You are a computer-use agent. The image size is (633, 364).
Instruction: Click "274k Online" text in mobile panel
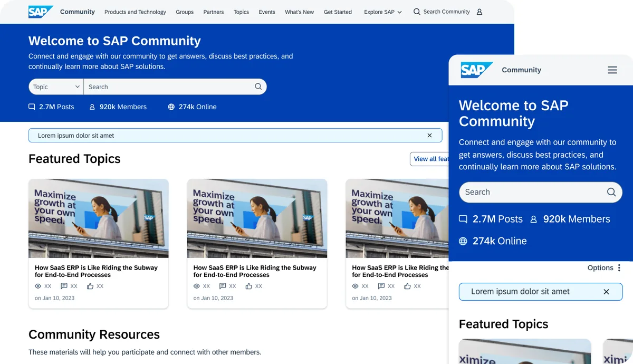tap(500, 241)
